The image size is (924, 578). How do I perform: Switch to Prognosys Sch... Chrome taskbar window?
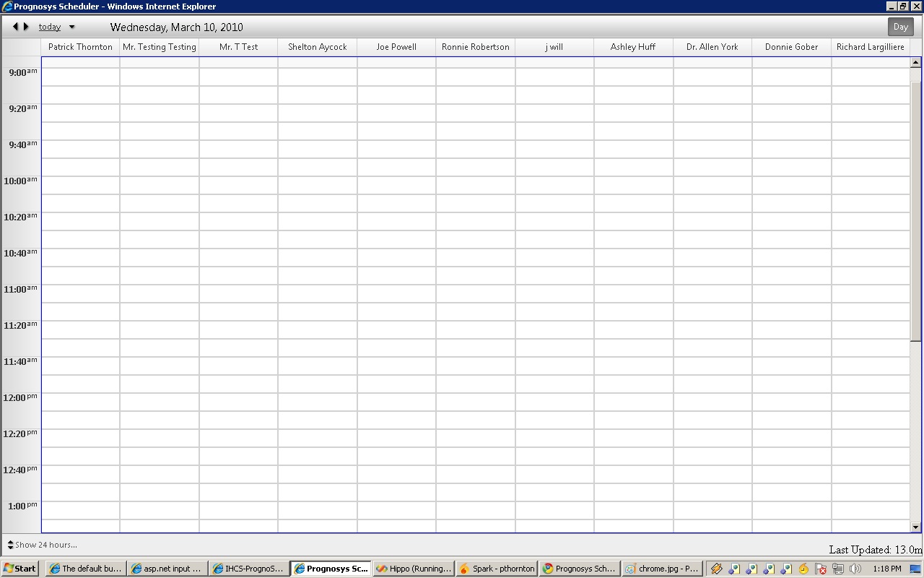[x=580, y=569]
